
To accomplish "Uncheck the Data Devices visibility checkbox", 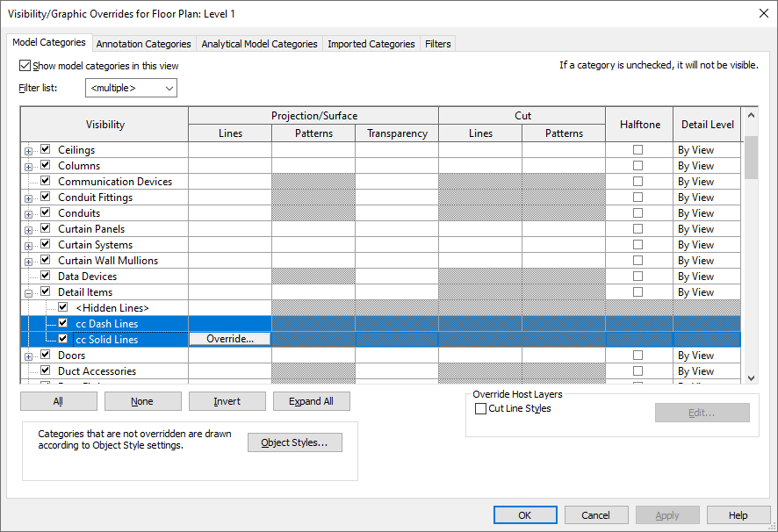I will [x=46, y=275].
